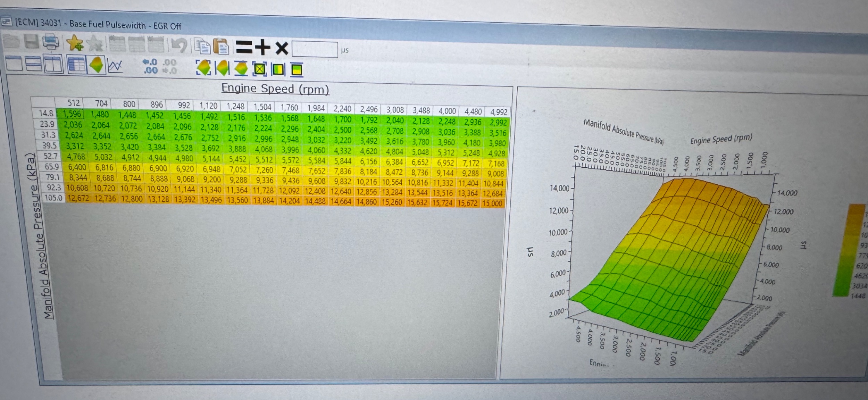Viewport: 868px width, 400px height.
Task: Click the plus add-value icon
Action: point(262,47)
